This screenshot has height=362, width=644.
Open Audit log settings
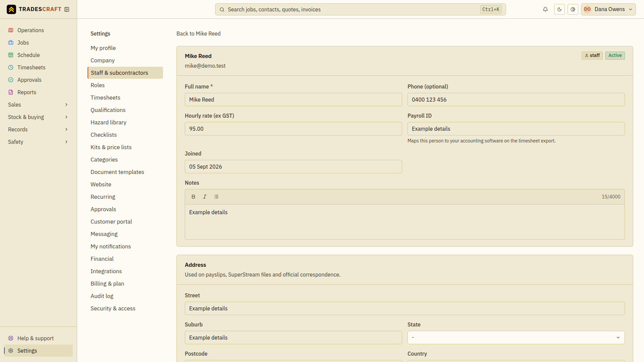pyautogui.click(x=125, y=296)
